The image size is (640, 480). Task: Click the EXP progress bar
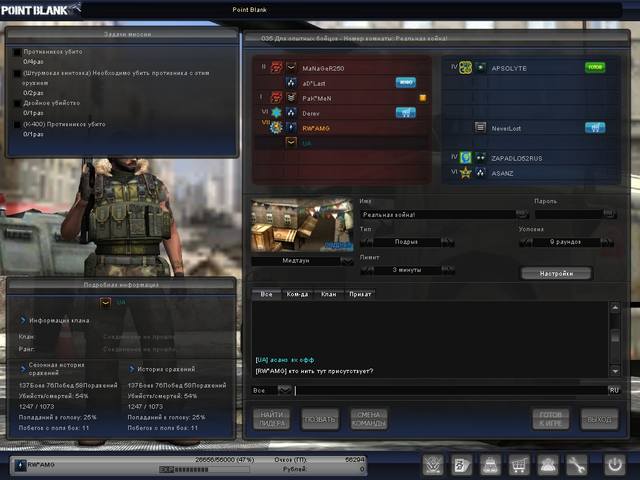[x=204, y=469]
